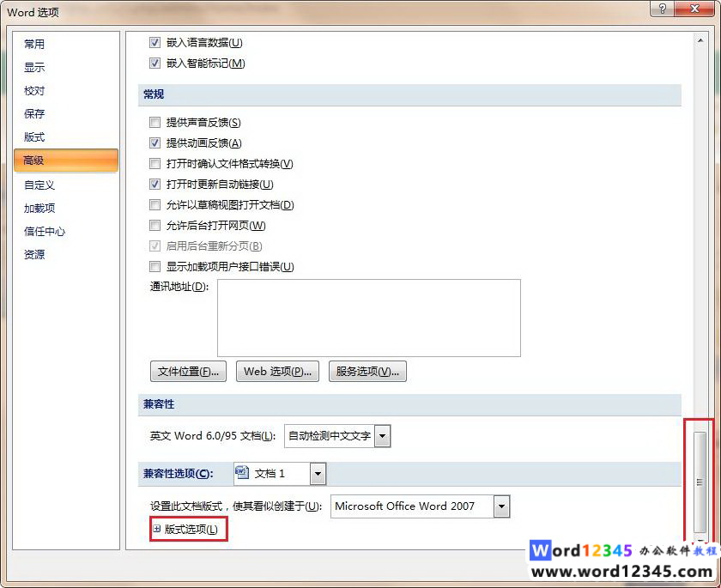
Task: Click the 兼容性 section heading
Action: (x=159, y=404)
